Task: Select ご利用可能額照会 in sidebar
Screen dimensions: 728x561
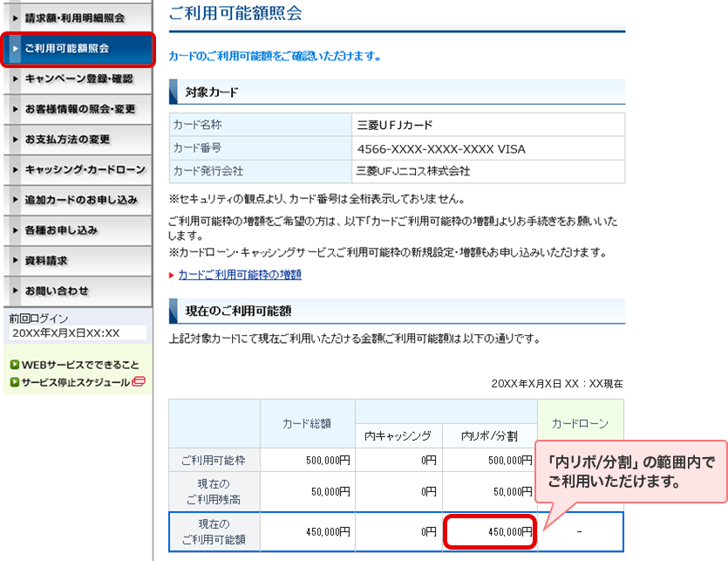Action: pyautogui.click(x=74, y=48)
